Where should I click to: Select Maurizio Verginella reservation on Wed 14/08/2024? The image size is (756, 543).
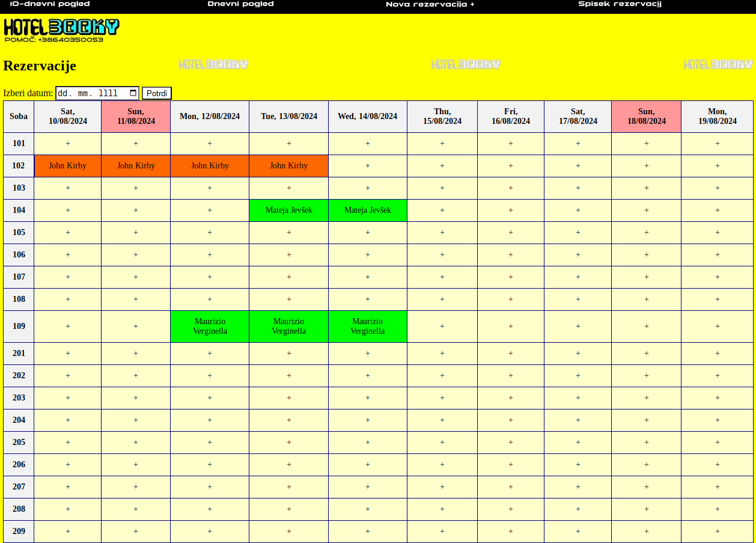(368, 327)
